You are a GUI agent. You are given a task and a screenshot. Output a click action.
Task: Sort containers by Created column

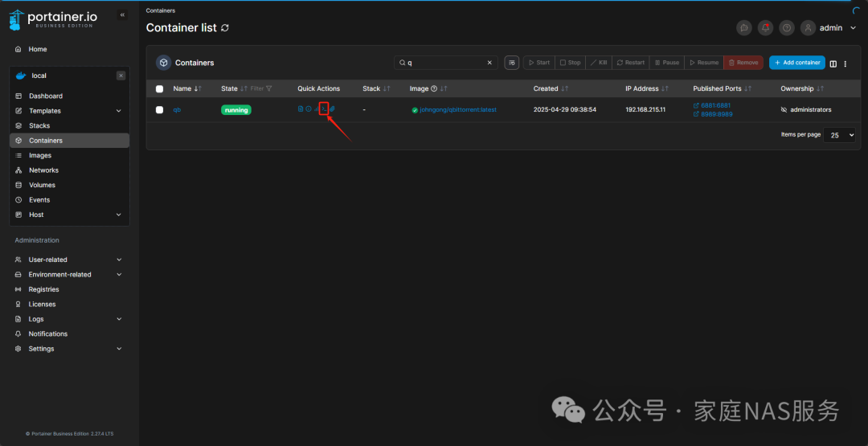[565, 88]
